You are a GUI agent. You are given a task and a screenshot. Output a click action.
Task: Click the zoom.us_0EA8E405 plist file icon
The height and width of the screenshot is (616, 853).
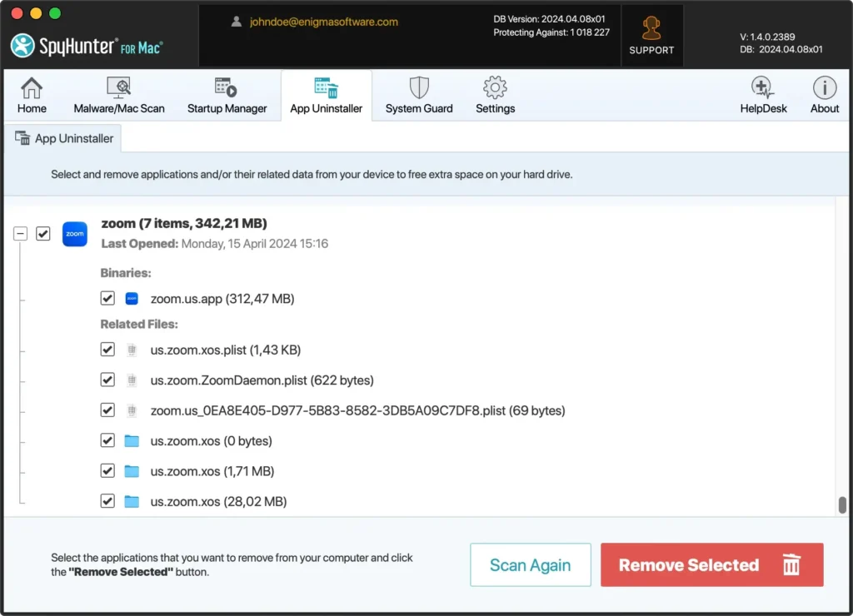[132, 410]
